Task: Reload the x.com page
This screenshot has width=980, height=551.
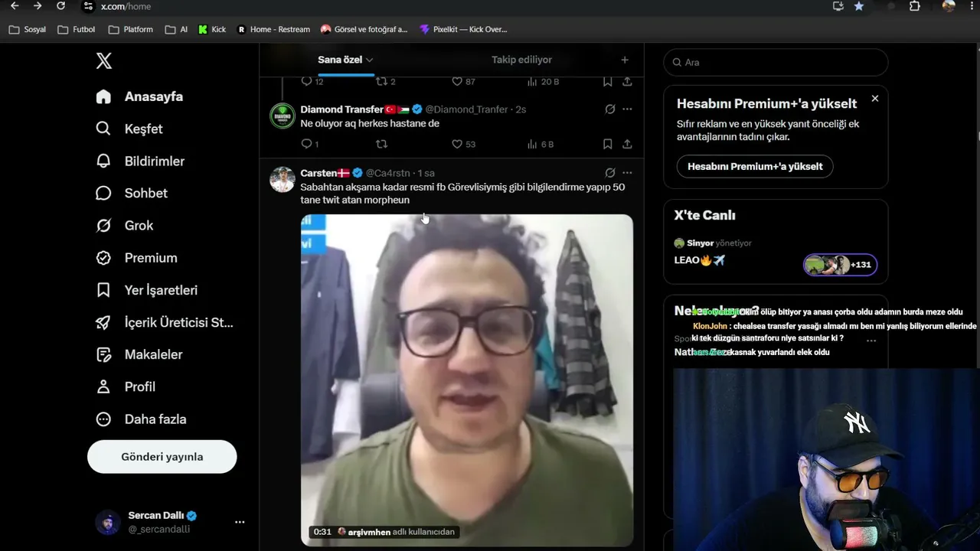Action: click(x=61, y=6)
